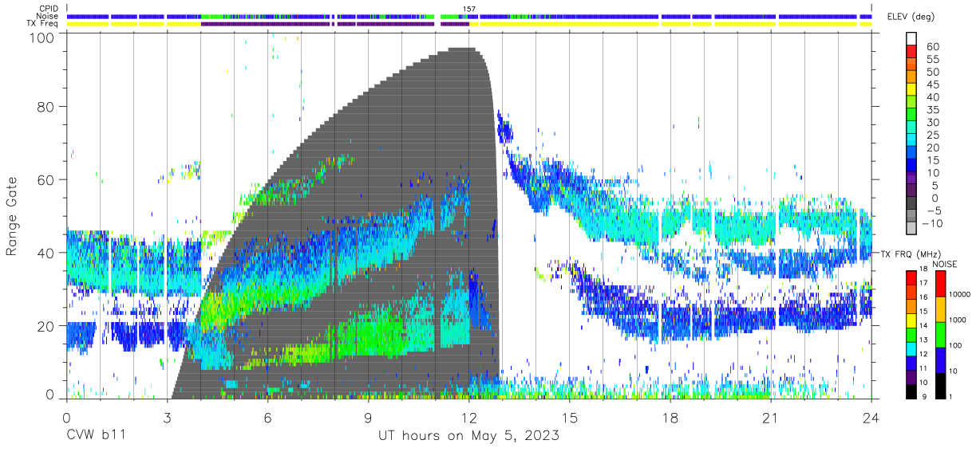
Task: Click UT hour tick label 3
Action: pyautogui.click(x=167, y=417)
